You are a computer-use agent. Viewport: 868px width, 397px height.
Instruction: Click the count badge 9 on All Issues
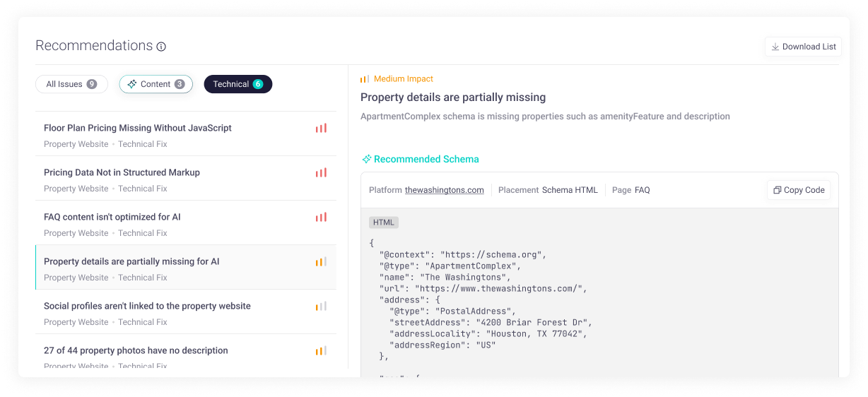click(92, 84)
